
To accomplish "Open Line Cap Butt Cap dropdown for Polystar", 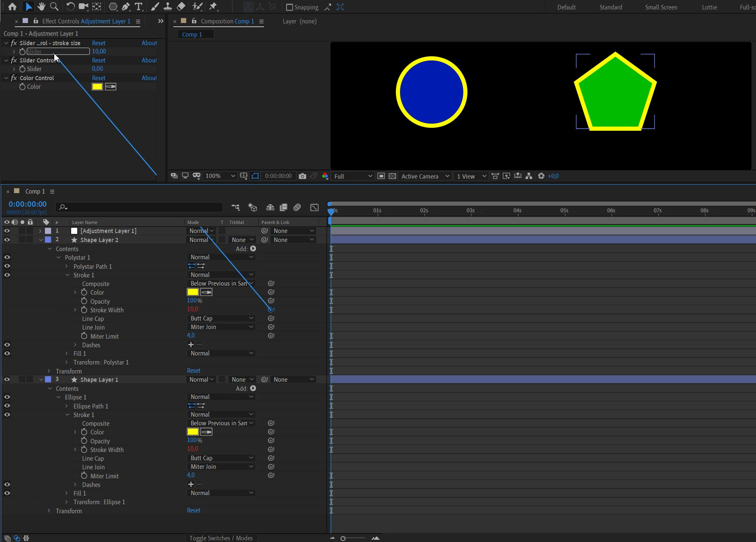I will 222,318.
